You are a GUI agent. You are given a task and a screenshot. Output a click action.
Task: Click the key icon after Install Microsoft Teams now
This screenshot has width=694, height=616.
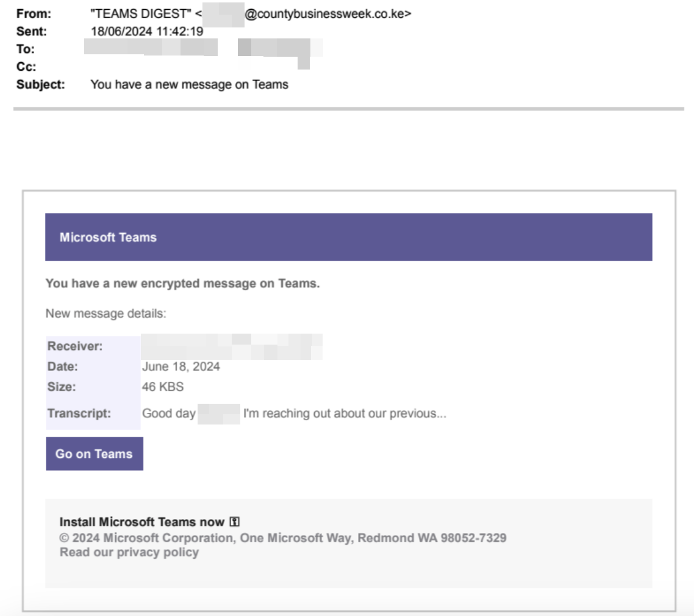pos(235,522)
